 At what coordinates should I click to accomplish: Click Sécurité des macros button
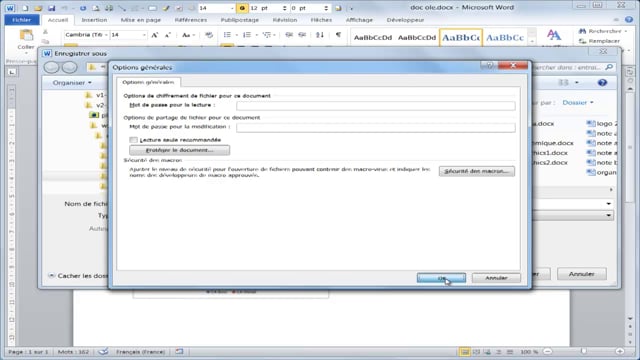coord(477,171)
